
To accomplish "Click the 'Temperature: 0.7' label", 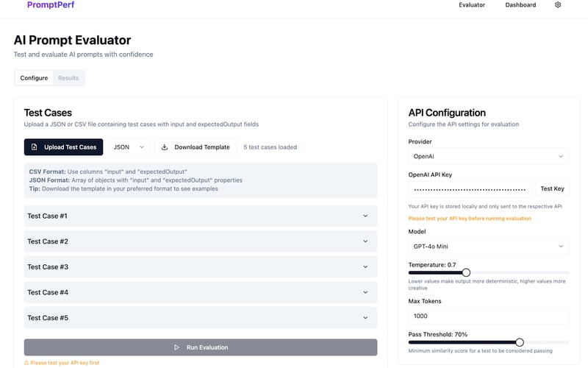I will (432, 265).
